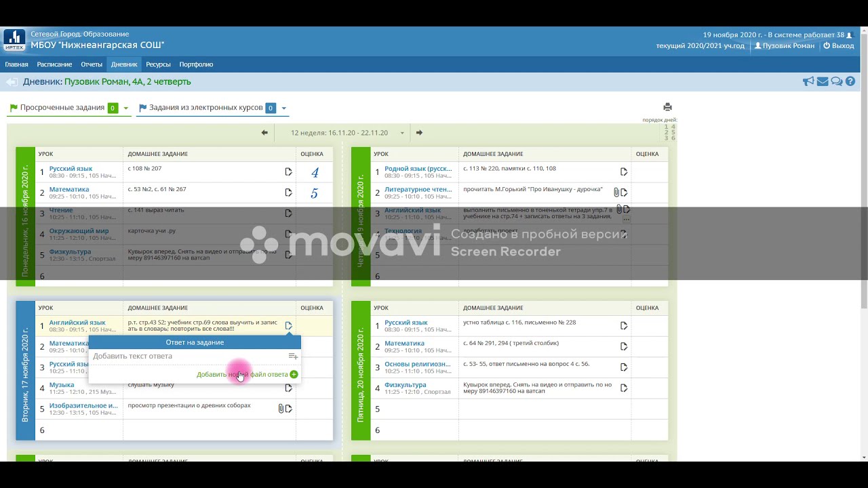Image resolution: width=868 pixels, height=488 pixels.
Task: Click the printer icon
Action: 667,107
